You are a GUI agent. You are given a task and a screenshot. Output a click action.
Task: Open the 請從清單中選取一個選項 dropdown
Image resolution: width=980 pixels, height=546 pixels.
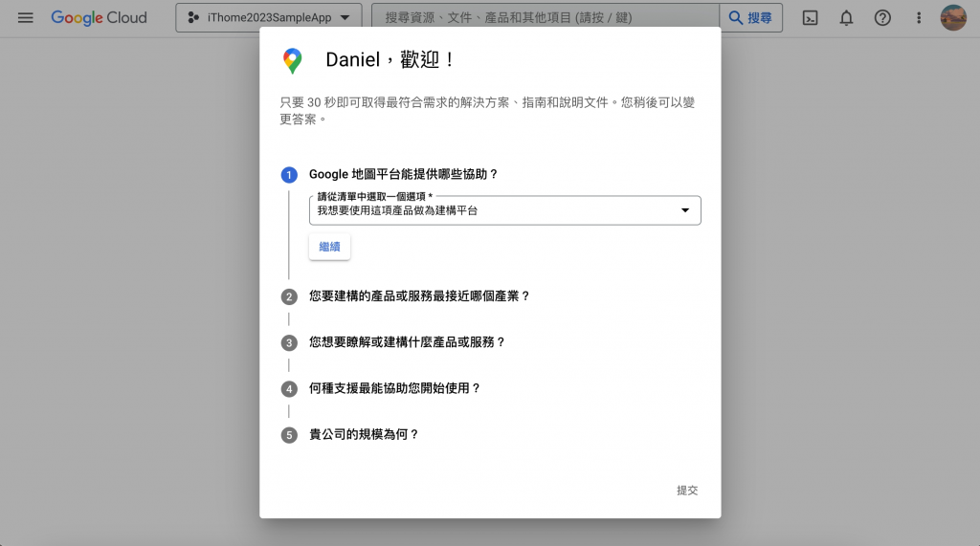pyautogui.click(x=505, y=210)
